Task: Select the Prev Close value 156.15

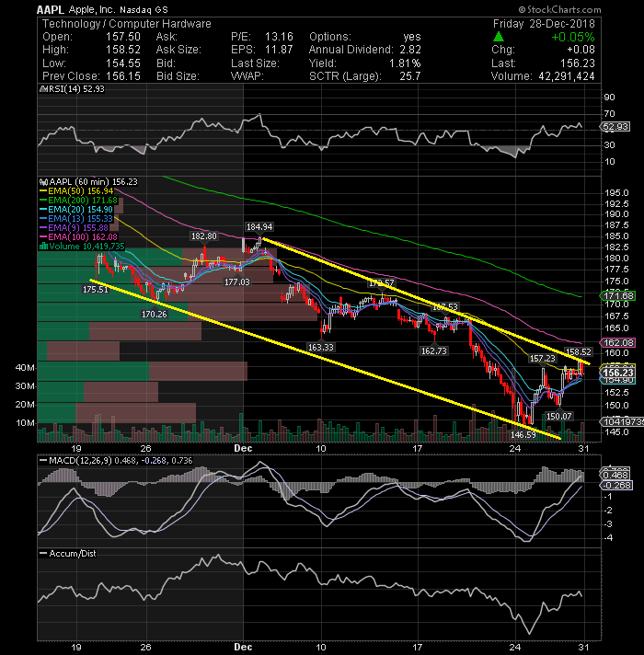Action: click(x=122, y=76)
